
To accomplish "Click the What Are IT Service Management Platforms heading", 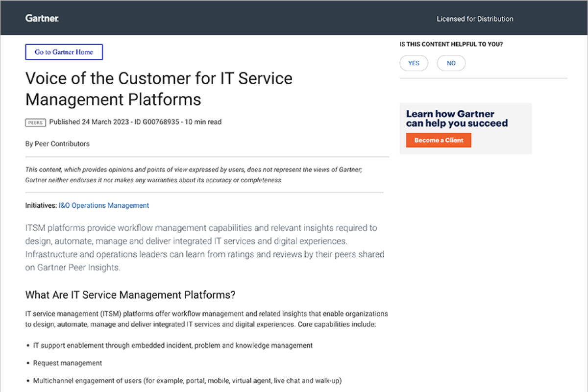I will pos(130,295).
